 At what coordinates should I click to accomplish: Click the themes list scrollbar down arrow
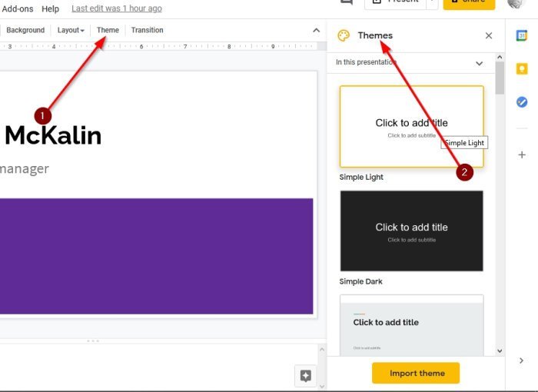click(500, 350)
